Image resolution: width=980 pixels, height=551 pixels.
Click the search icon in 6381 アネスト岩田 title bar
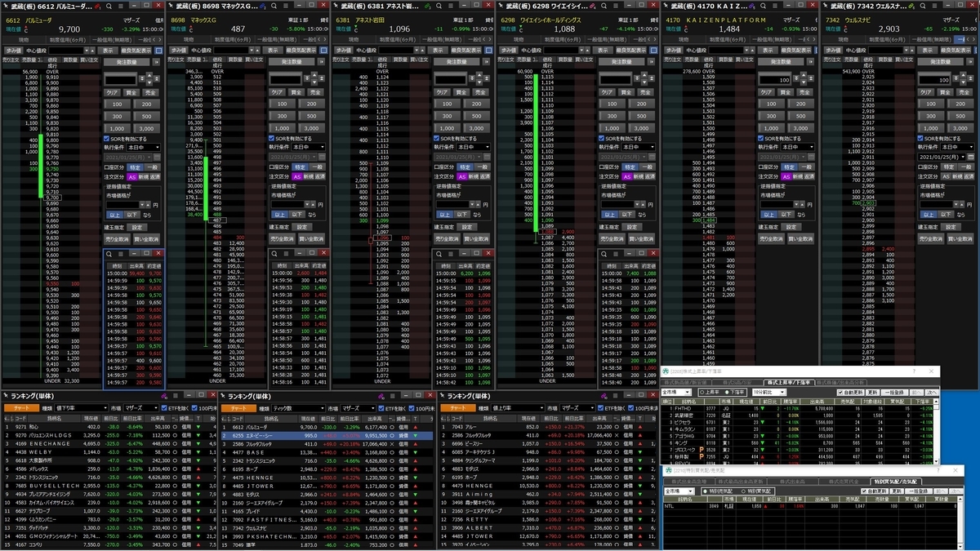point(439,6)
